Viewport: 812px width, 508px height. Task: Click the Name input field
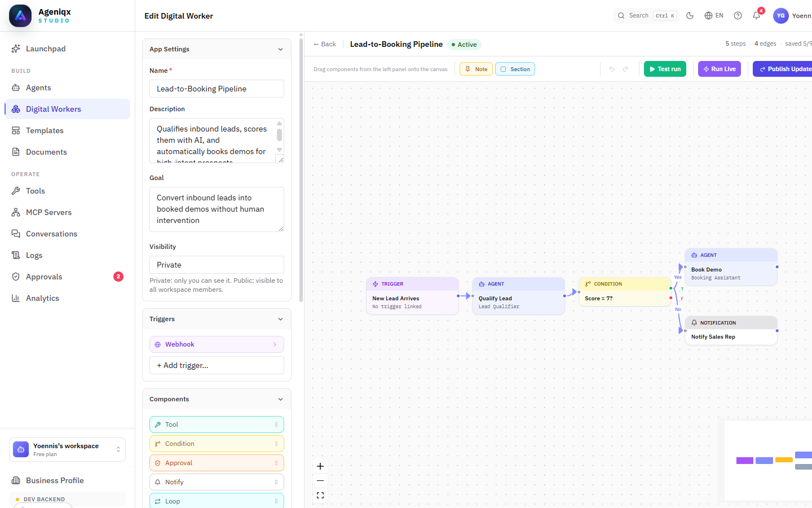pos(217,89)
